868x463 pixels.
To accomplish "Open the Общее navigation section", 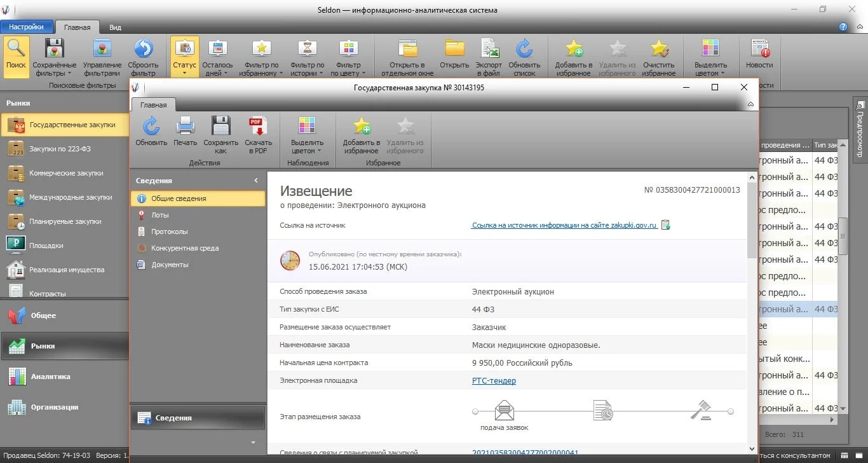I will click(65, 315).
